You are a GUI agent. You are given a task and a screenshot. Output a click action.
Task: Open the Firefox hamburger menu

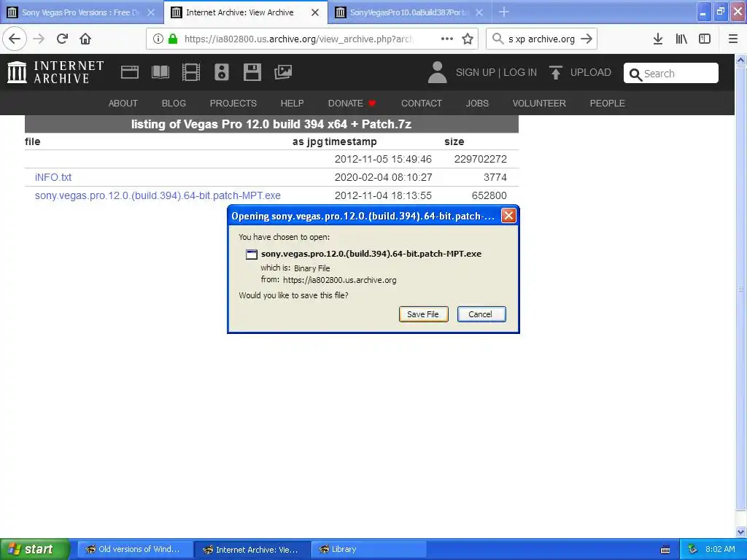click(x=733, y=39)
